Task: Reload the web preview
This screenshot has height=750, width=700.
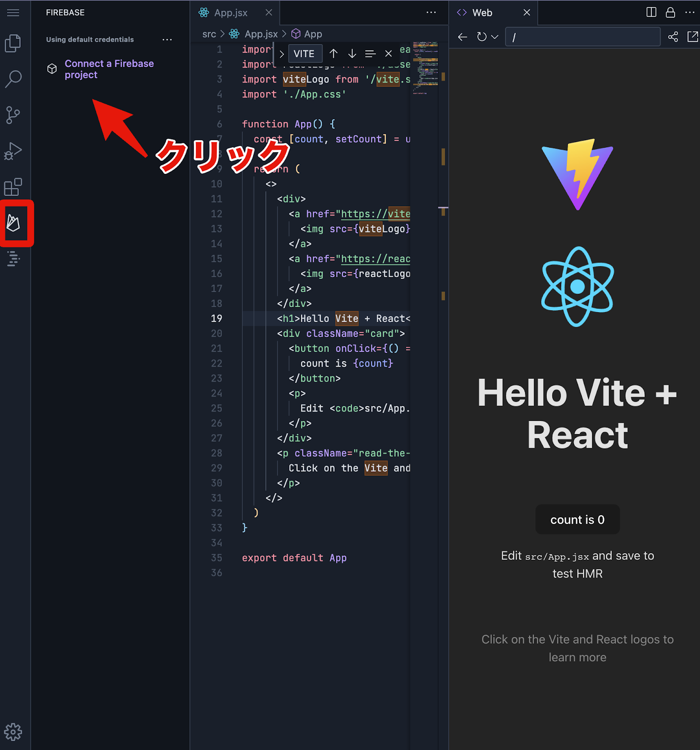Action: pos(482,37)
